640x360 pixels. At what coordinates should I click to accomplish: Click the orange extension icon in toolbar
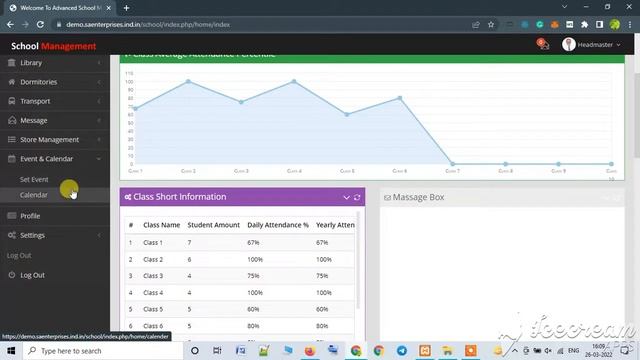coord(554,25)
